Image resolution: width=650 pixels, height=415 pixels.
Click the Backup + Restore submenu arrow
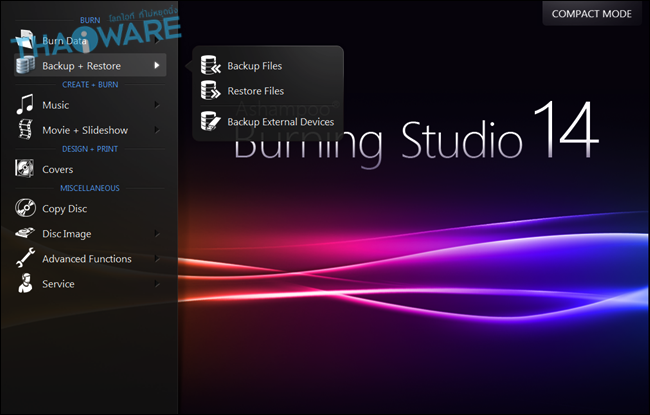click(157, 66)
